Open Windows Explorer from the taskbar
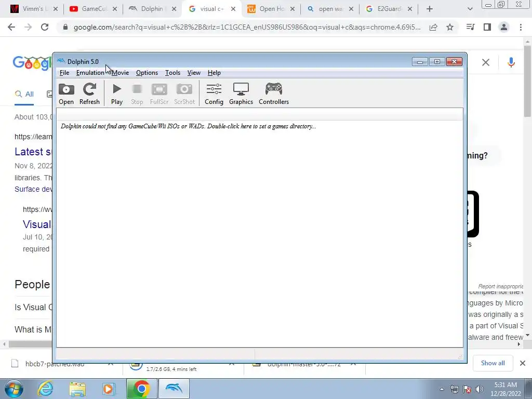The image size is (532, 399). [77, 389]
